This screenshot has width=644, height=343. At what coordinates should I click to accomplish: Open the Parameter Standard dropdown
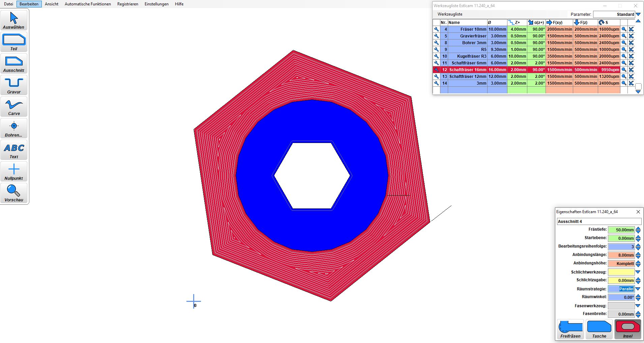[638, 15]
